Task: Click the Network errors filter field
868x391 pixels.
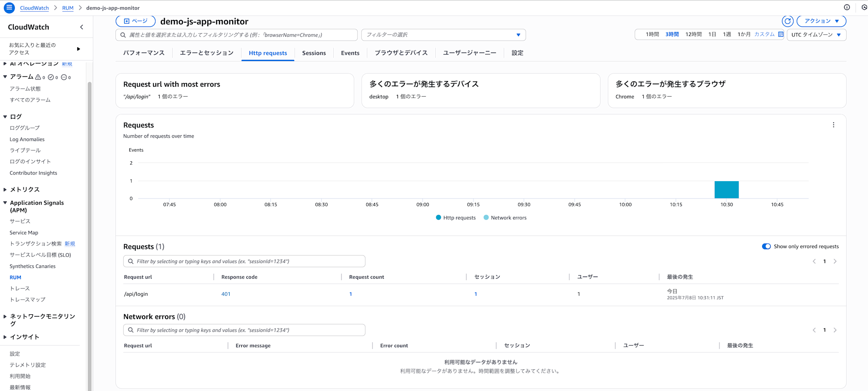Action: pyautogui.click(x=244, y=330)
